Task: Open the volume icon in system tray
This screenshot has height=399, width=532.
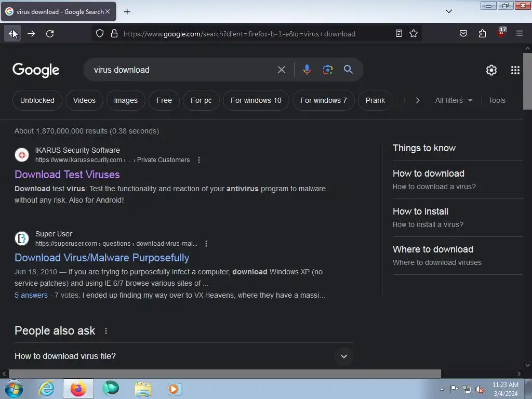Action: (x=480, y=389)
